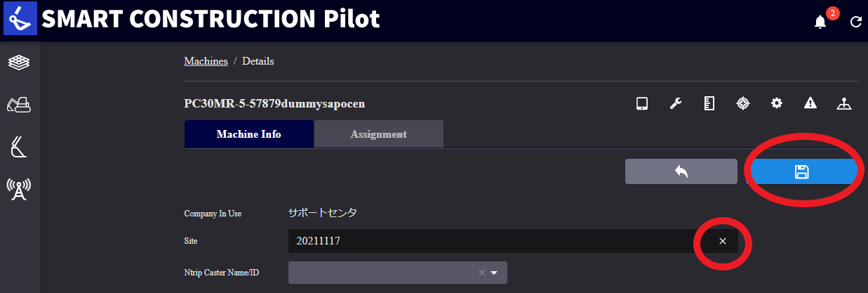Click the tablet icon in machine toolbar
The height and width of the screenshot is (293, 868).
coord(641,104)
